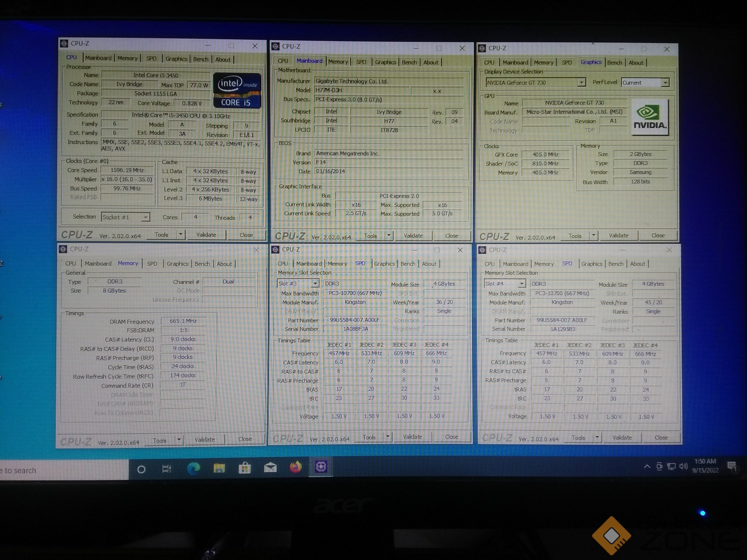
Task: Launch Firefox from taskbar
Action: (296, 467)
